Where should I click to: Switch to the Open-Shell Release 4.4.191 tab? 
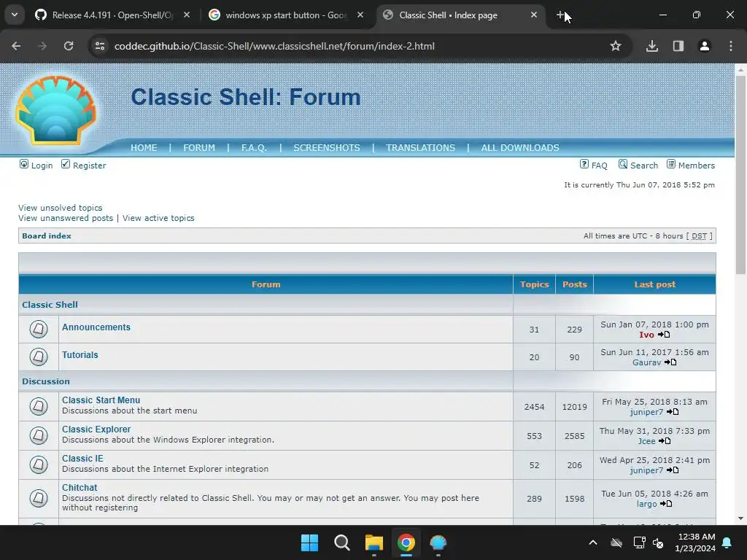pos(112,15)
